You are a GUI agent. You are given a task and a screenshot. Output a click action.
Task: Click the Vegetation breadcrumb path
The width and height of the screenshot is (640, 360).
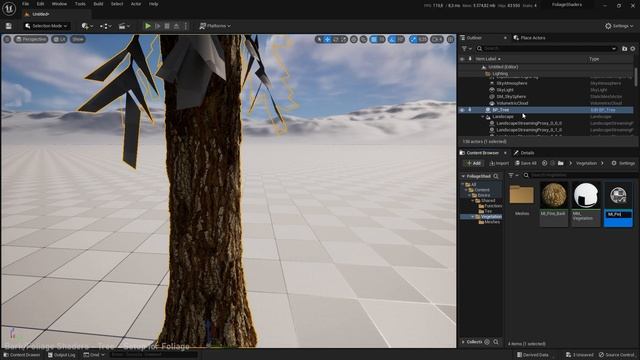tap(586, 163)
